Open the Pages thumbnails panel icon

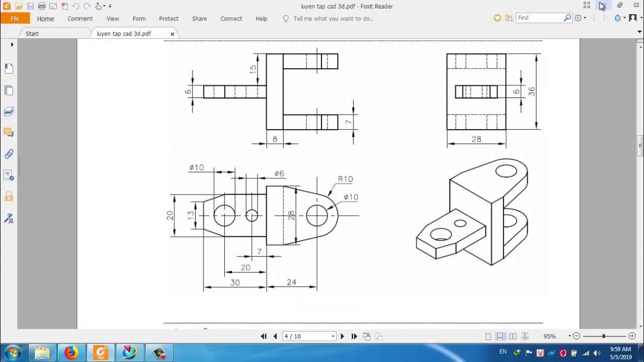coord(9,90)
